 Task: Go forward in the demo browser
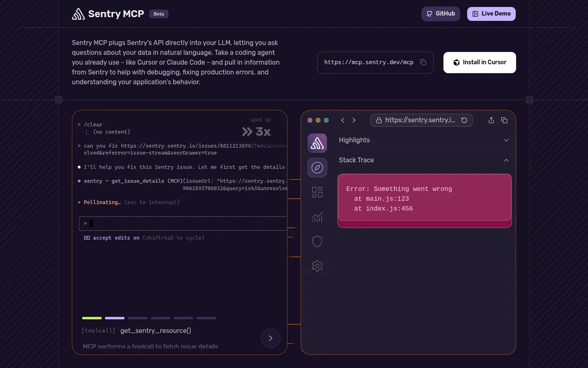(354, 120)
